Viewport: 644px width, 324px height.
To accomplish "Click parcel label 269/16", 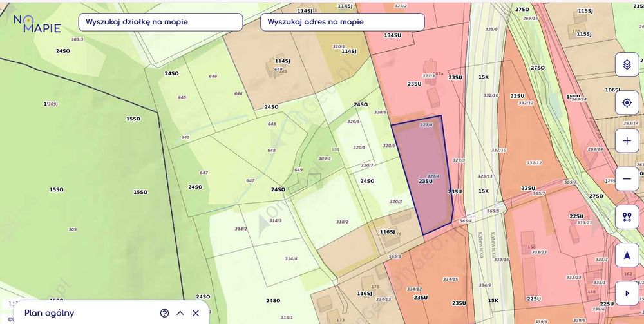I will coord(530,19).
